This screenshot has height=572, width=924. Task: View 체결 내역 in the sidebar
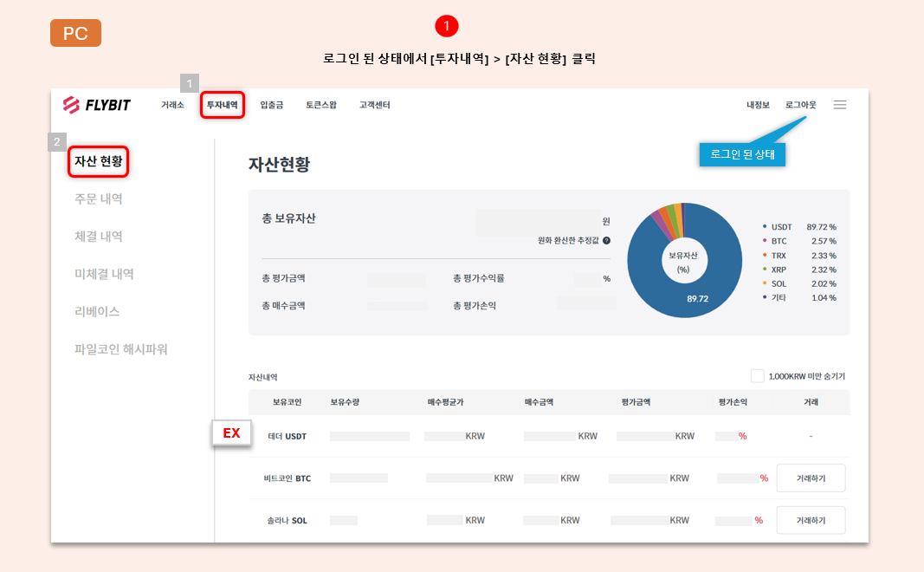pyautogui.click(x=99, y=236)
